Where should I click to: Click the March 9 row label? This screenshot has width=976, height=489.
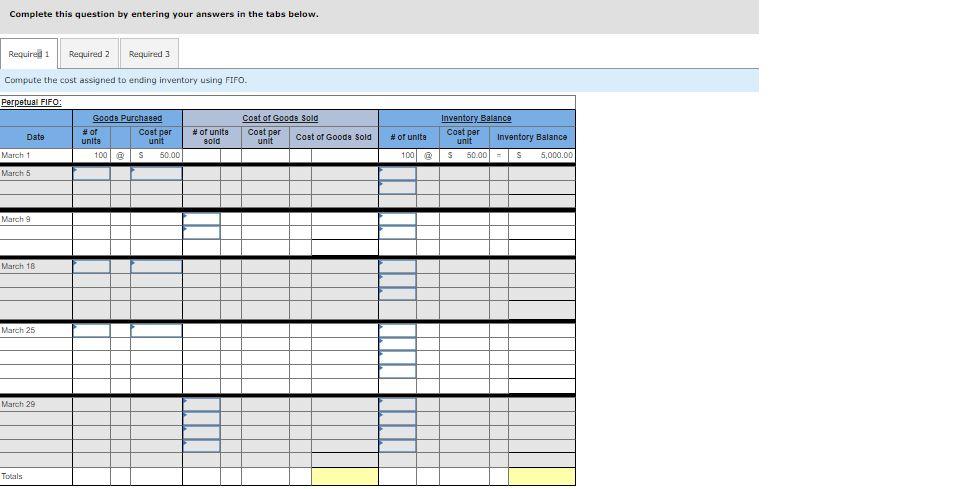tap(16, 220)
